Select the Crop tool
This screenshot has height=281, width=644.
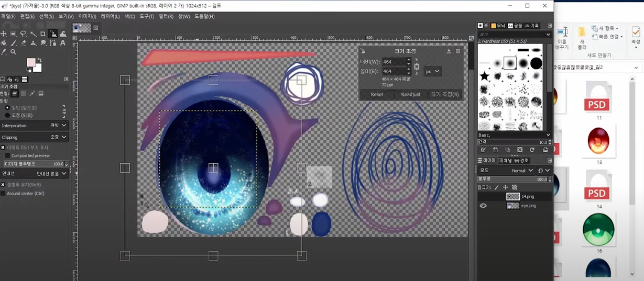tap(43, 34)
